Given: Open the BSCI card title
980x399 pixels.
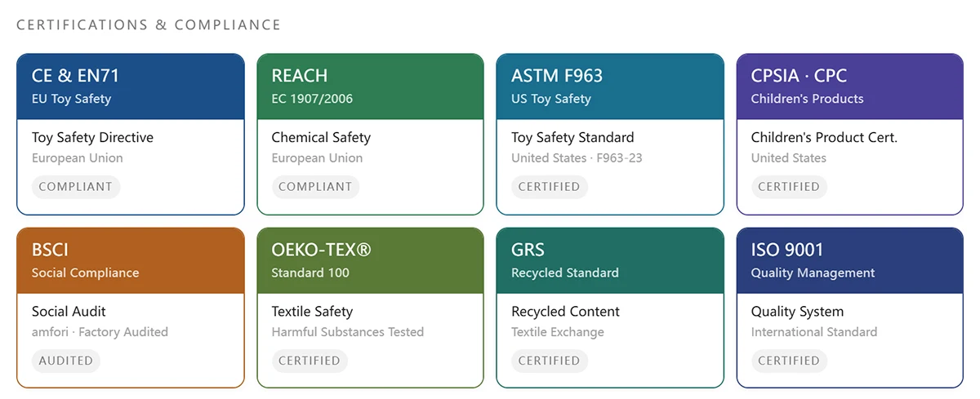Looking at the screenshot, I should (50, 250).
